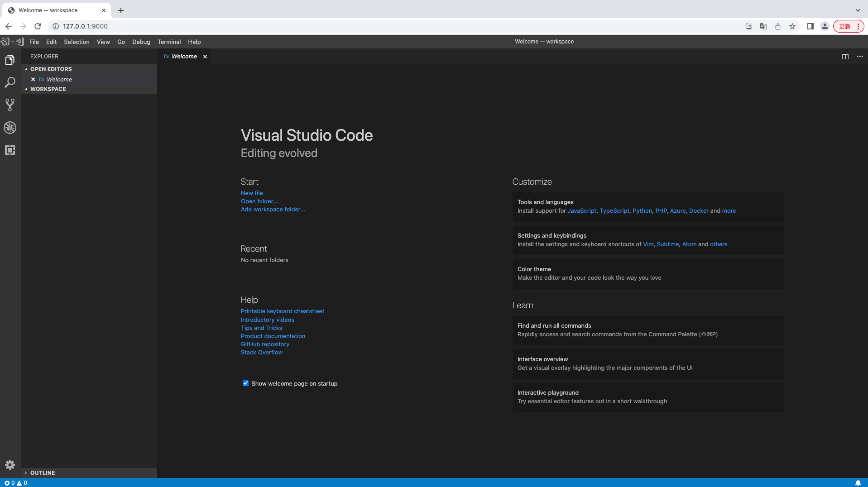Image resolution: width=868 pixels, height=487 pixels.
Task: Open the Selection menu
Action: click(77, 42)
